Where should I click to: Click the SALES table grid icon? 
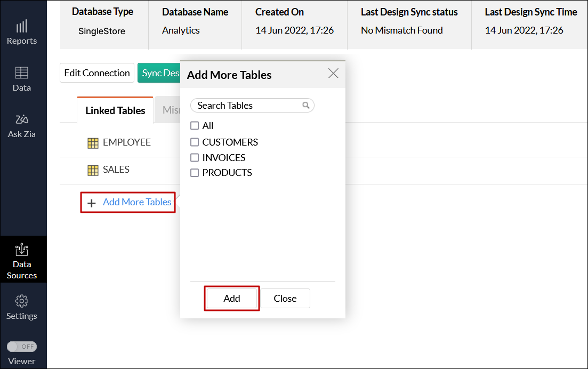point(93,170)
